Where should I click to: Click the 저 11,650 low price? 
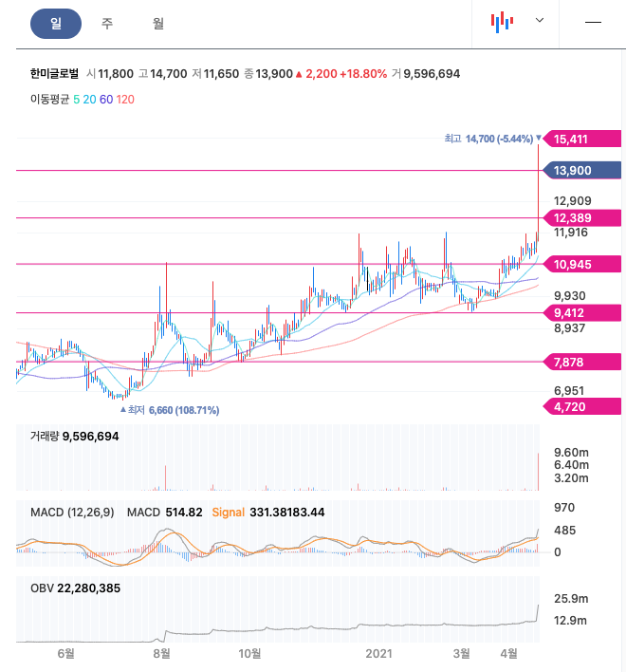pyautogui.click(x=215, y=74)
